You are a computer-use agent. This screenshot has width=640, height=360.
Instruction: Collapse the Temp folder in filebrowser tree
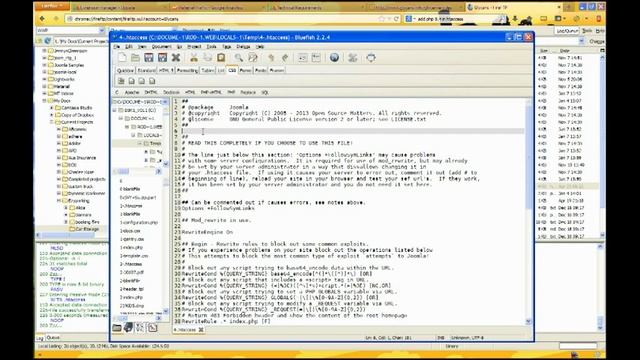[x=140, y=143]
